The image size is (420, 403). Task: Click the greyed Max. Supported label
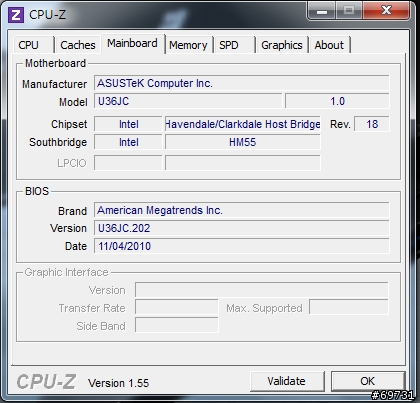pos(264,308)
